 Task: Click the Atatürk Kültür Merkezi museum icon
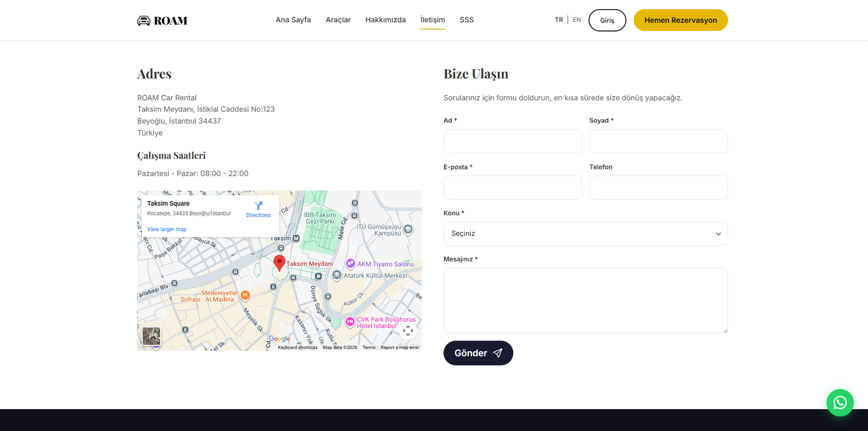pos(336,276)
